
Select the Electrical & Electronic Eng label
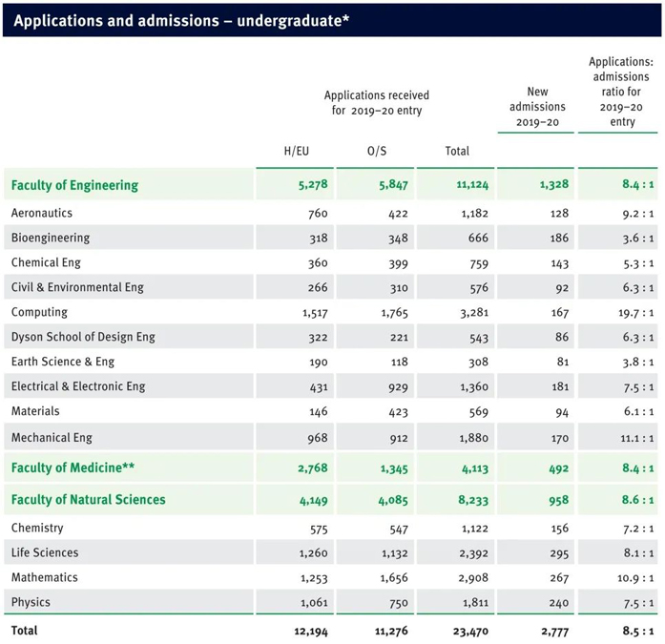78,387
